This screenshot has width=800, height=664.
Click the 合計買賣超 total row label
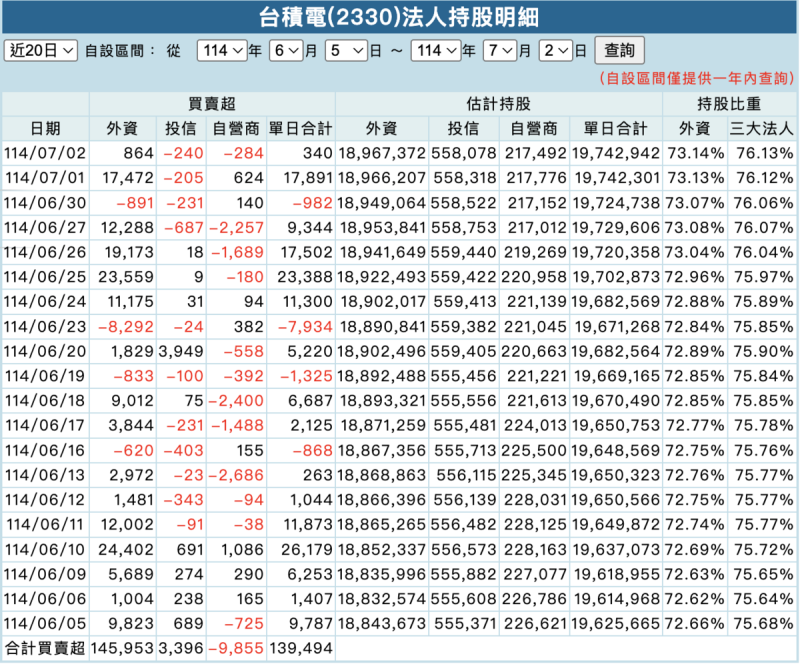pos(45,648)
